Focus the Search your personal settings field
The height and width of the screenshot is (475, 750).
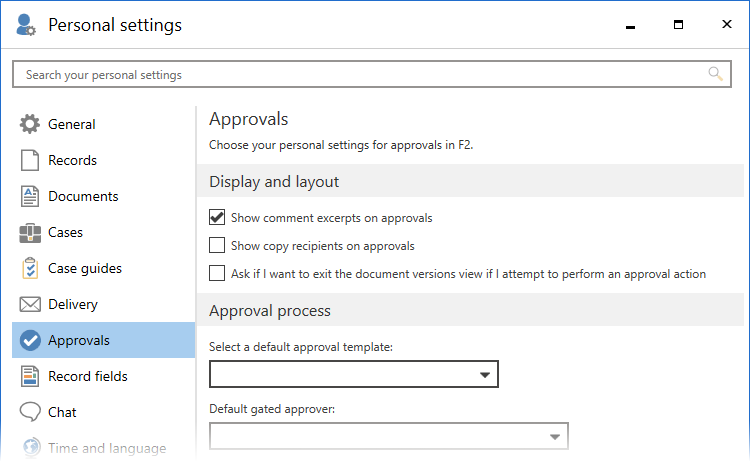click(x=360, y=74)
